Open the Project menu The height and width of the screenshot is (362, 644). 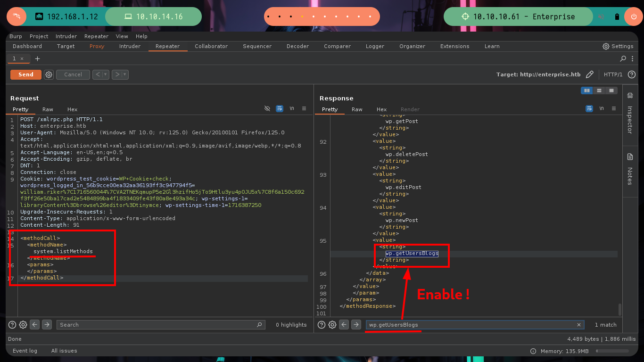click(39, 36)
